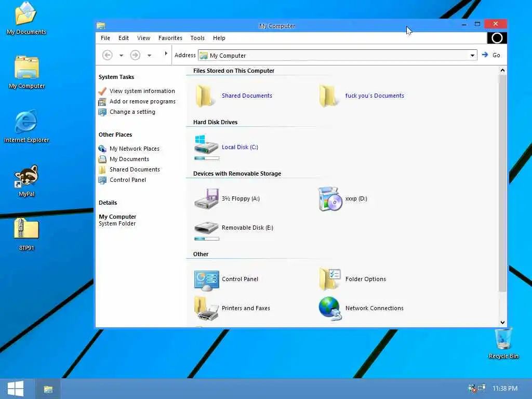This screenshot has width=532, height=399.
Task: Click the scrollbar up arrow
Action: pos(502,71)
